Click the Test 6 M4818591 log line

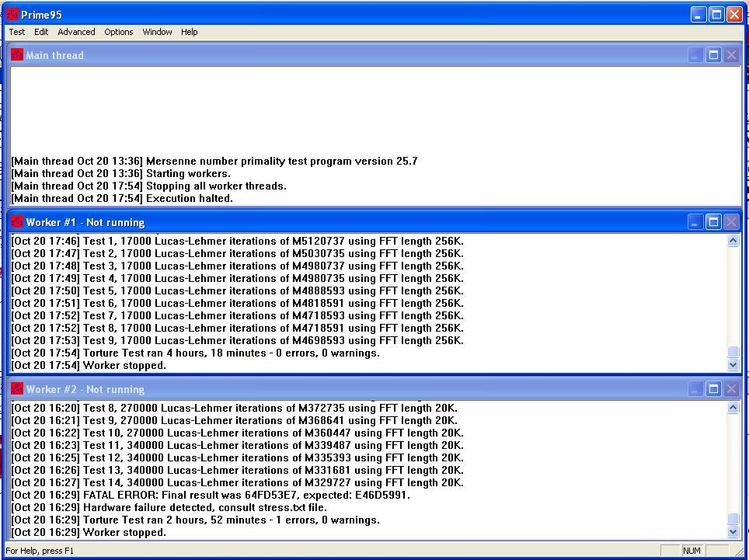click(x=237, y=303)
